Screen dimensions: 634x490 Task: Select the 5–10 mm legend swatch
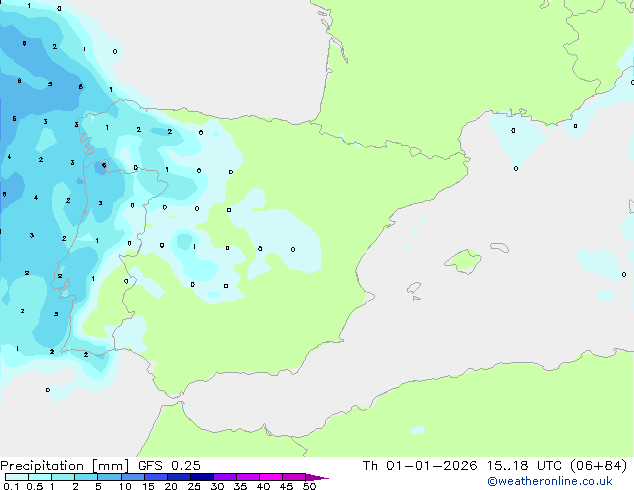point(109,477)
